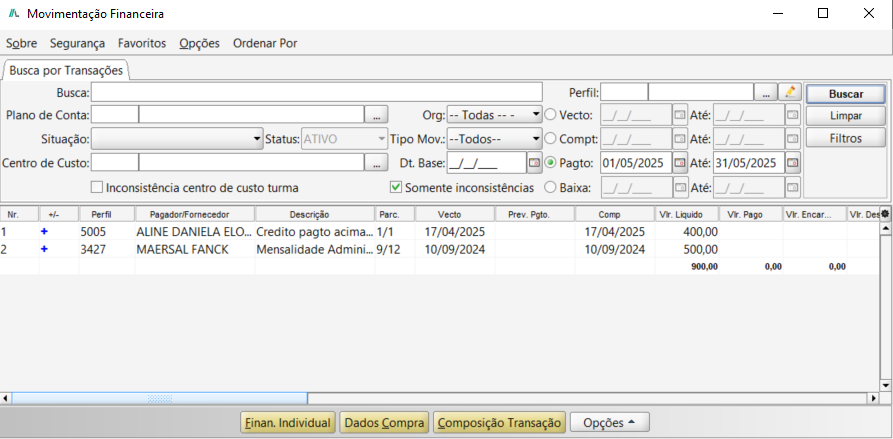Open calendar picker for Pagto Até date
The width and height of the screenshot is (893, 439).
[793, 163]
